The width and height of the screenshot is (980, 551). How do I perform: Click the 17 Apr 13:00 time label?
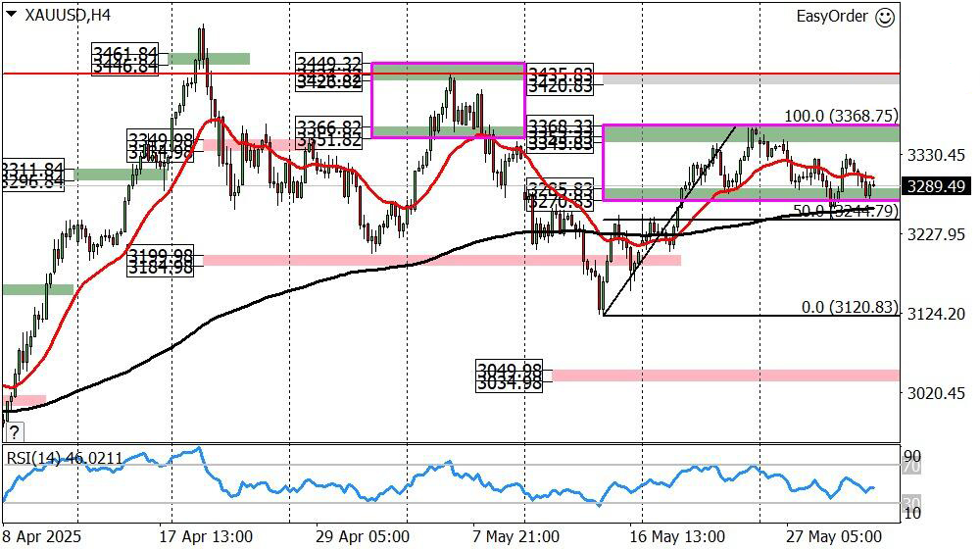click(x=206, y=537)
